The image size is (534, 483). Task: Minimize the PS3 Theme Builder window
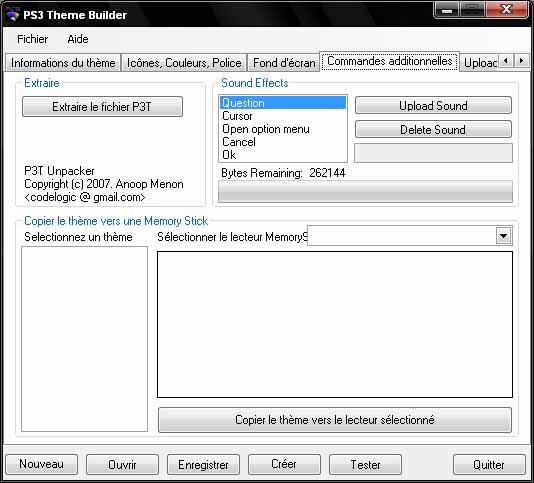pos(447,10)
